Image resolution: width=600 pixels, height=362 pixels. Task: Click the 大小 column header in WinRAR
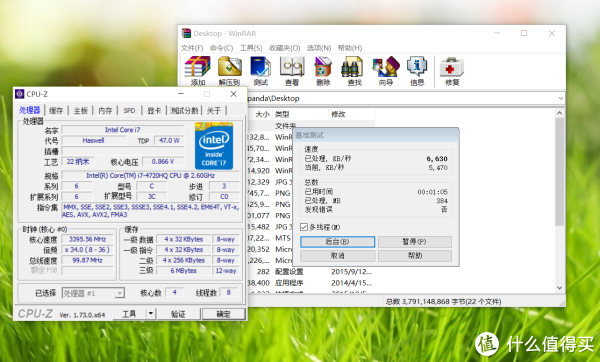262,114
